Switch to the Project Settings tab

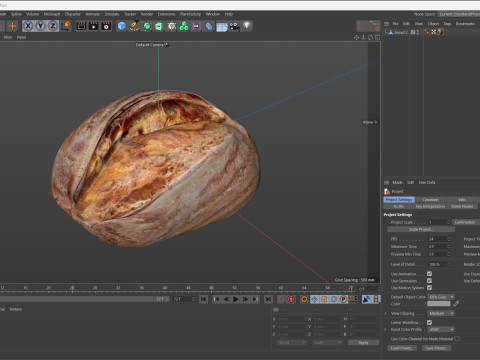click(x=399, y=200)
